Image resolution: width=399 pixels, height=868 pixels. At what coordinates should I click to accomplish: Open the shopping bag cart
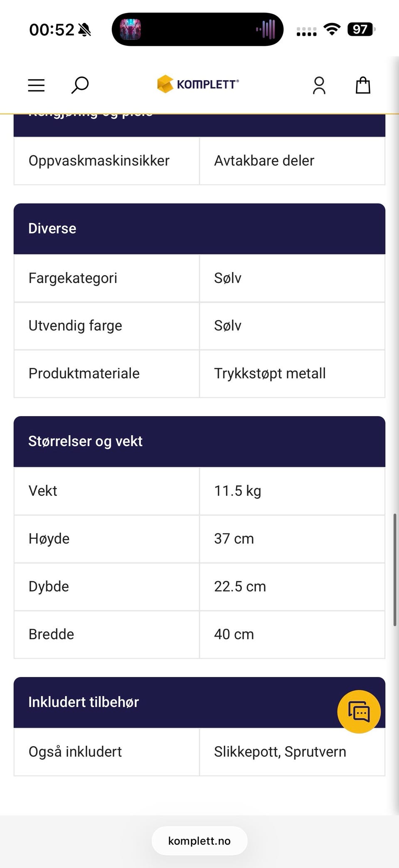[x=363, y=85]
